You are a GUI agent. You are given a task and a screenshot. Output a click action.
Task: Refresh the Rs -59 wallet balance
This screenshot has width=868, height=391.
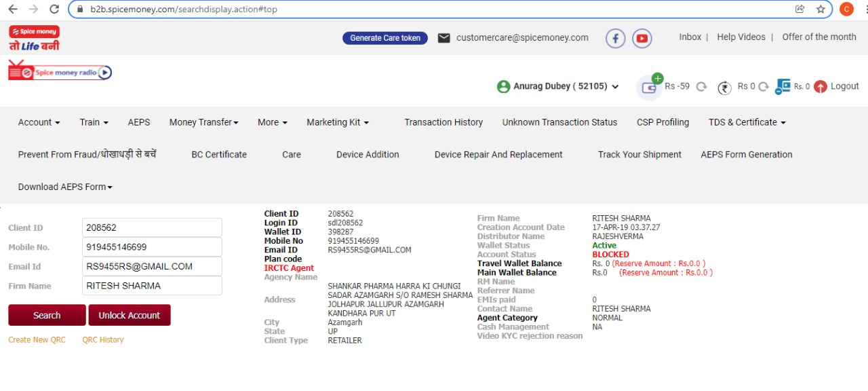(702, 87)
